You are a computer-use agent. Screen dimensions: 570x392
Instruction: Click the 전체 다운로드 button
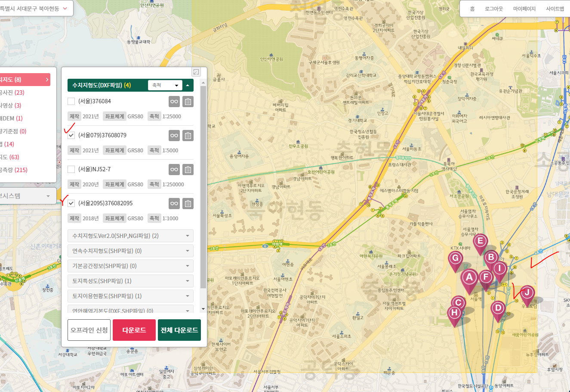(179, 330)
